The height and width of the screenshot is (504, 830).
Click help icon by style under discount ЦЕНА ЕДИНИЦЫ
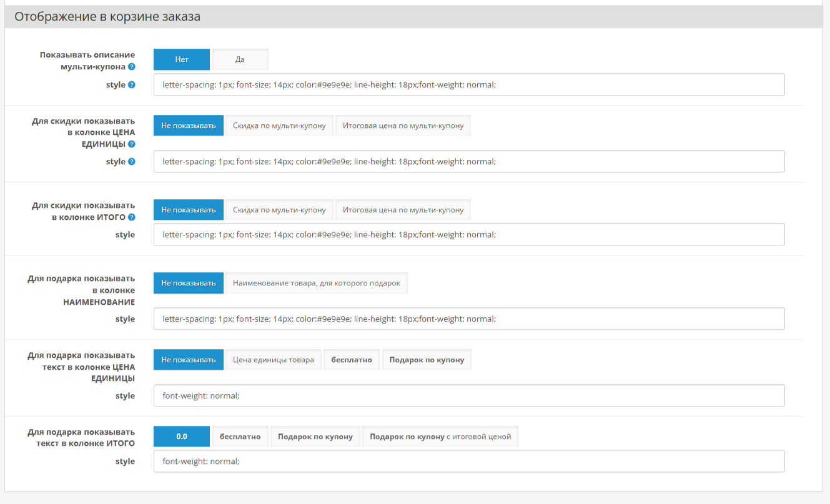(132, 162)
